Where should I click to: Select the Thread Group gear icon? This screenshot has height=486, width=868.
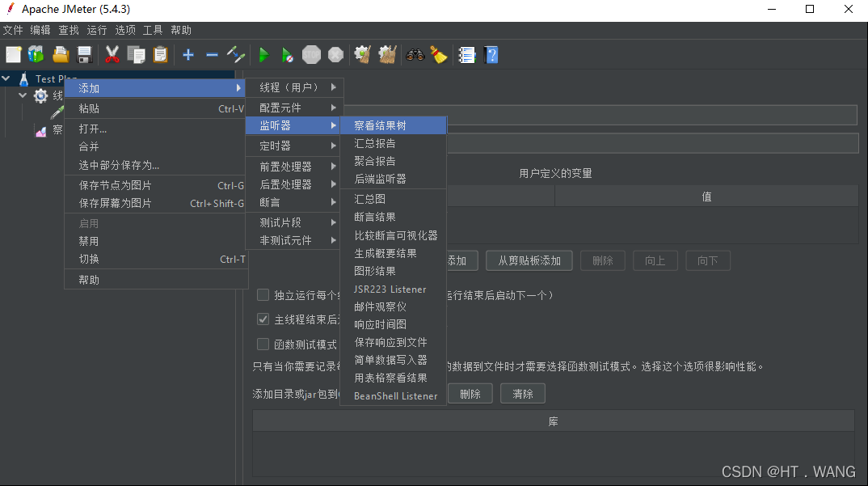[x=40, y=96]
